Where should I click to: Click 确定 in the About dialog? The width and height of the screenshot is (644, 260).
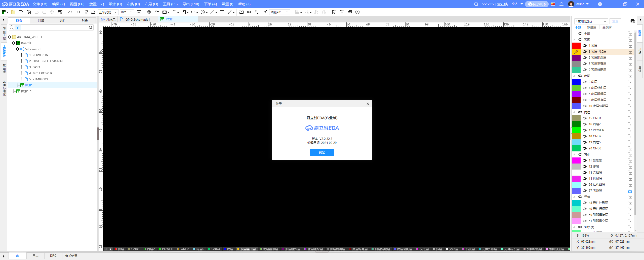click(x=322, y=152)
